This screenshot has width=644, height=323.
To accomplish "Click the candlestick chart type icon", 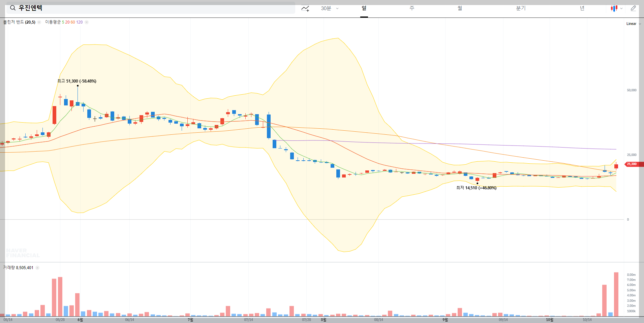I will pyautogui.click(x=614, y=8).
